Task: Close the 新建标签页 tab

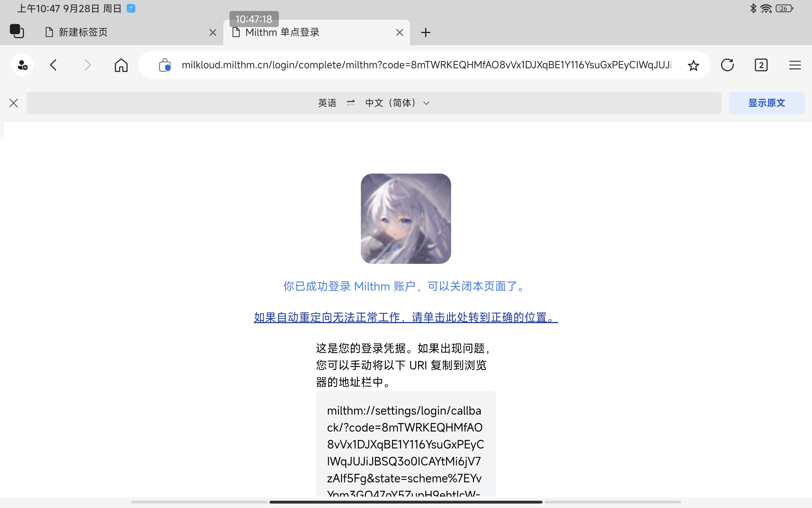Action: click(213, 32)
